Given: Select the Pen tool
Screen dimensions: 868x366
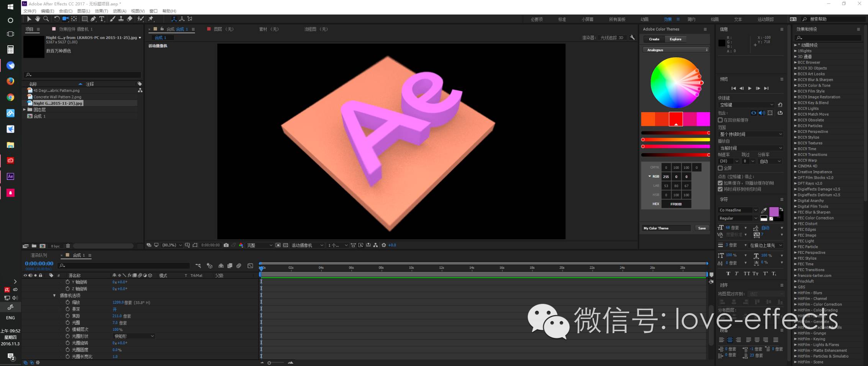Looking at the screenshot, I should [93, 19].
